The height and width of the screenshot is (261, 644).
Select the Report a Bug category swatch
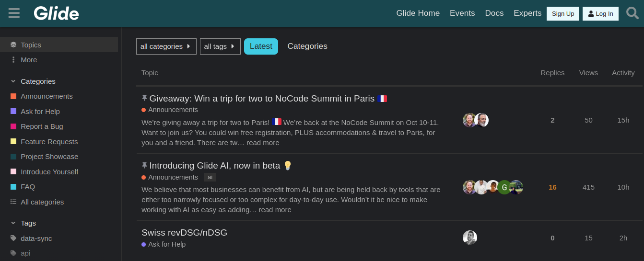[x=13, y=126]
